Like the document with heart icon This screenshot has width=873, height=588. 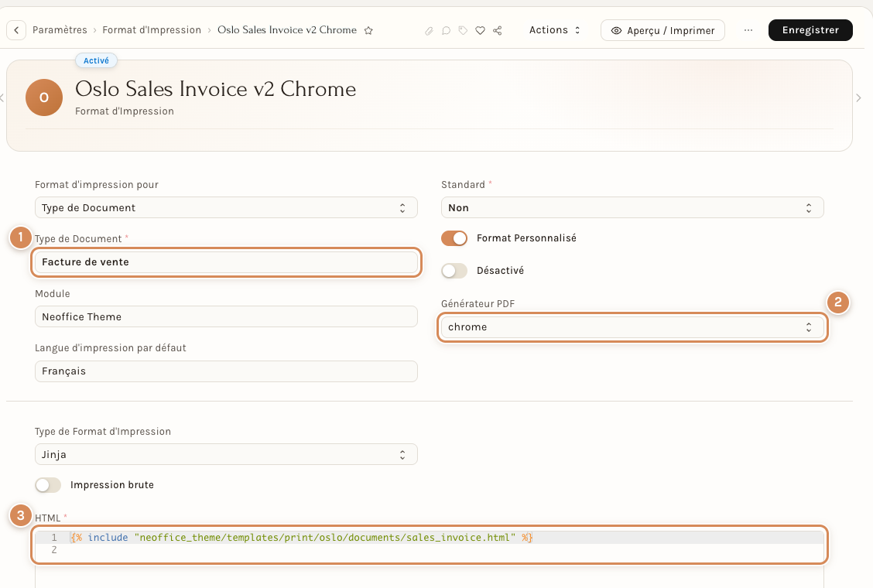click(481, 31)
